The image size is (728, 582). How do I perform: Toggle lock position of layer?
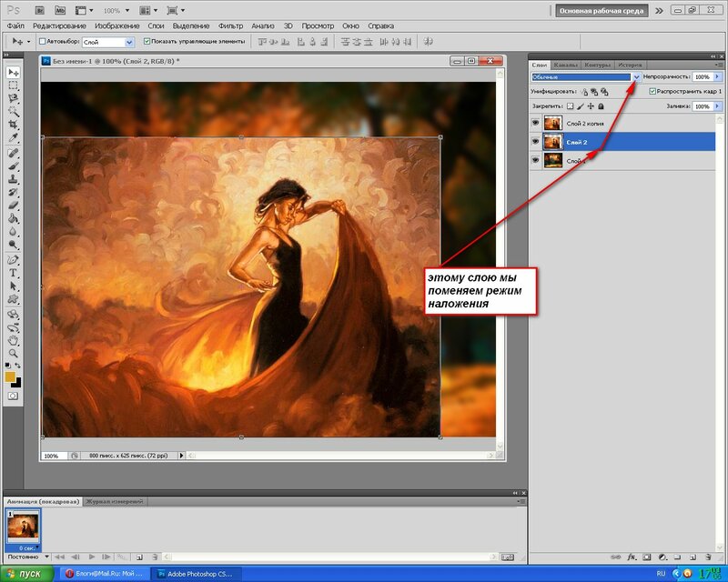point(591,106)
